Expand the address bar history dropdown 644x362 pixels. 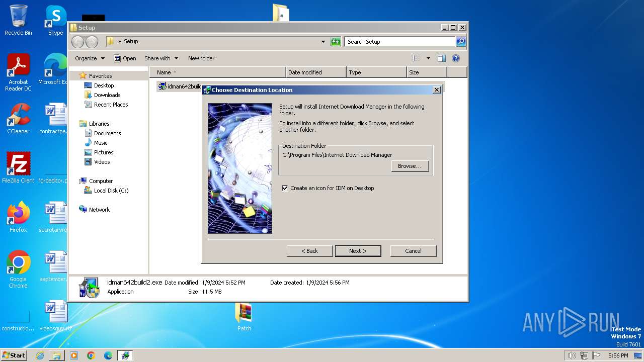[x=323, y=42]
